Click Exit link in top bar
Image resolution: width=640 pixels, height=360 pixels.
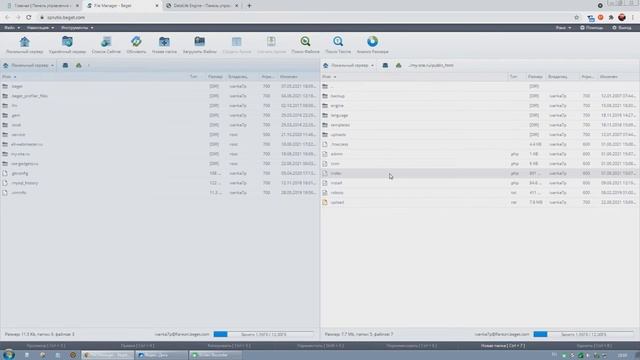pyautogui.click(x=622, y=28)
